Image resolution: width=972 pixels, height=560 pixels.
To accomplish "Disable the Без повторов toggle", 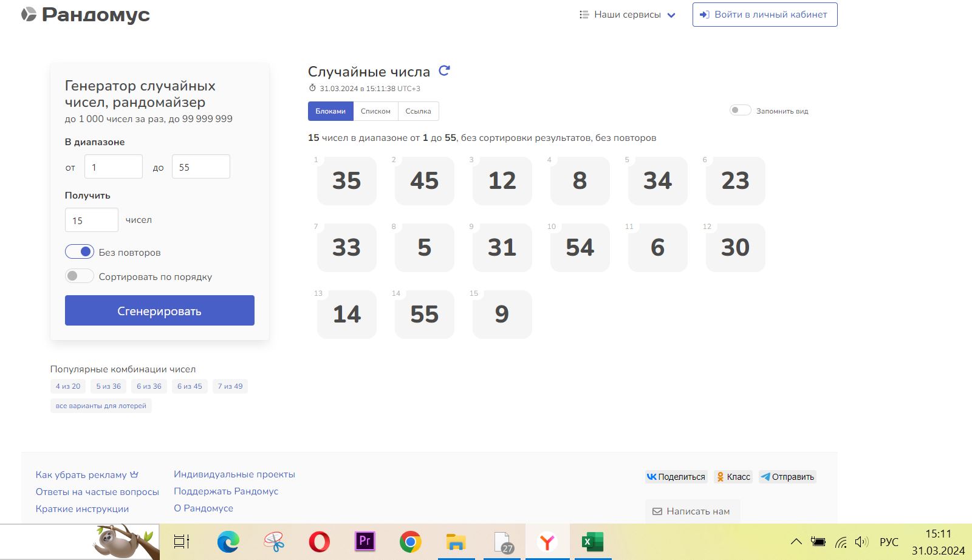I will coord(80,251).
